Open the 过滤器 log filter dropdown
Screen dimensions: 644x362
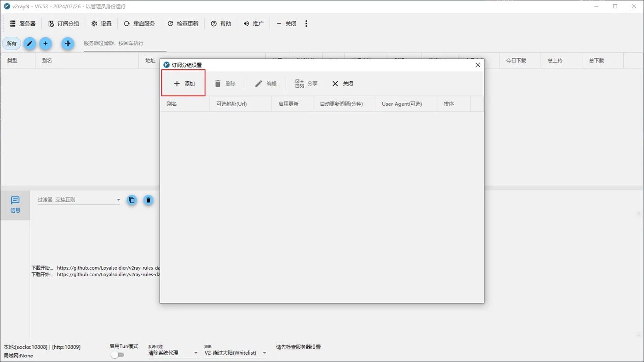click(79, 200)
